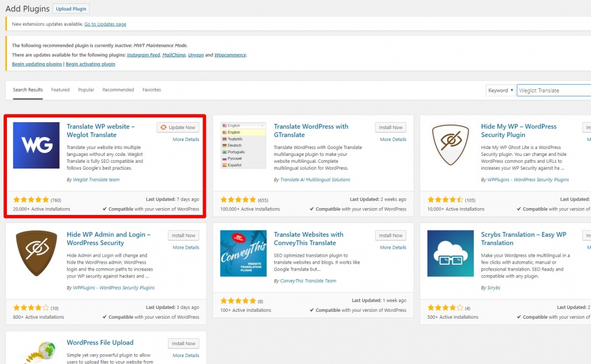Open More Details for GTranslate

click(393, 139)
